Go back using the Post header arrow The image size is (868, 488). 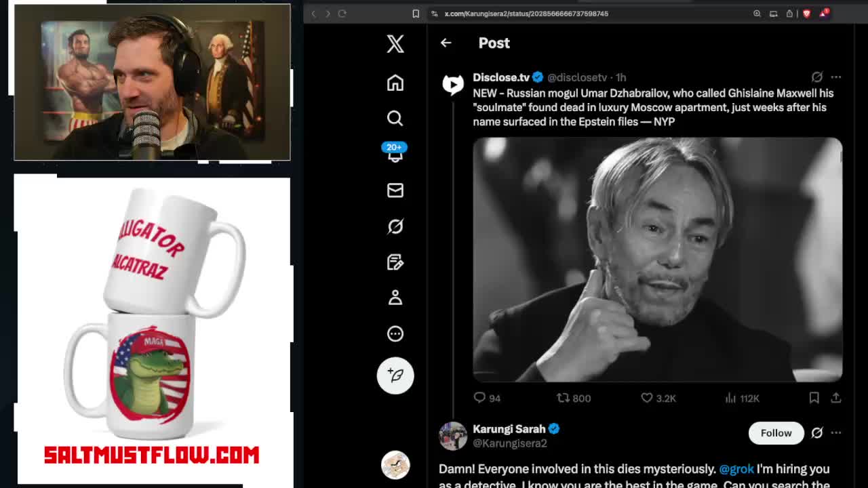(x=446, y=43)
